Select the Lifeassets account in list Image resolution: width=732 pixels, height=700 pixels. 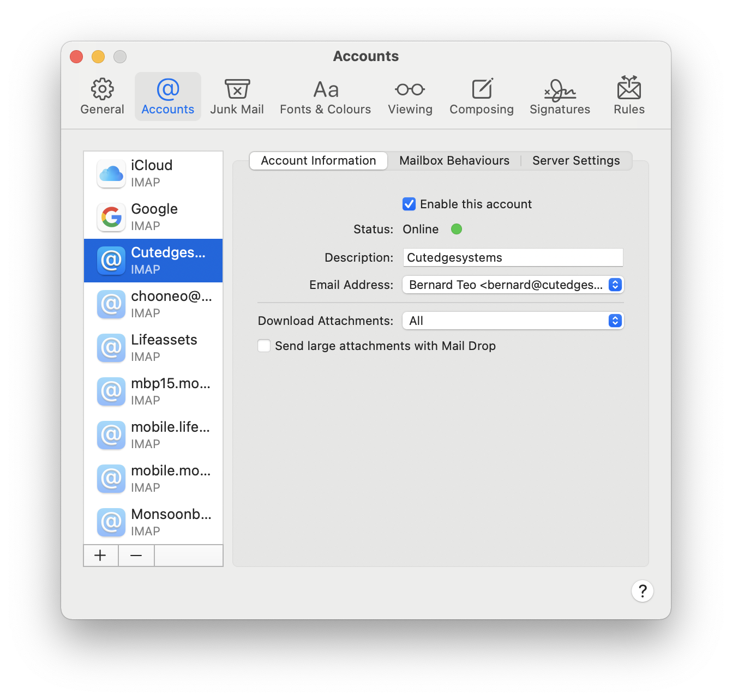[153, 348]
